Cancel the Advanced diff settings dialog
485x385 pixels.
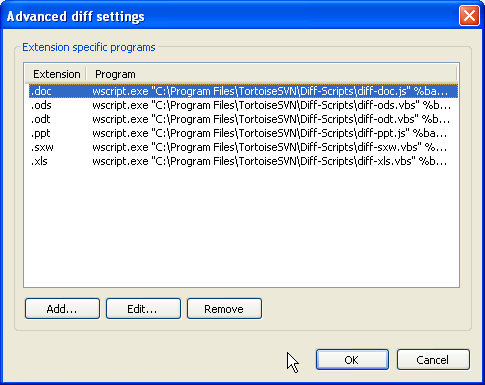(433, 360)
